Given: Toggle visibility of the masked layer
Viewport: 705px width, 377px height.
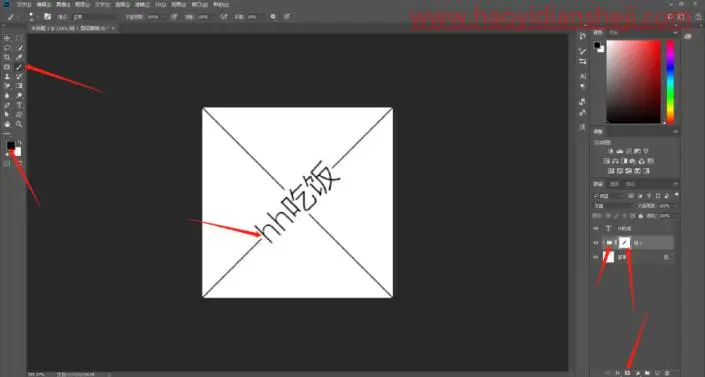Looking at the screenshot, I should click(x=596, y=243).
